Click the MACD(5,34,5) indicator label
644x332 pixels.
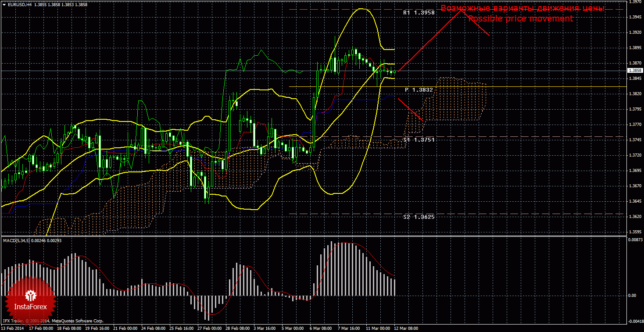pyautogui.click(x=16, y=240)
